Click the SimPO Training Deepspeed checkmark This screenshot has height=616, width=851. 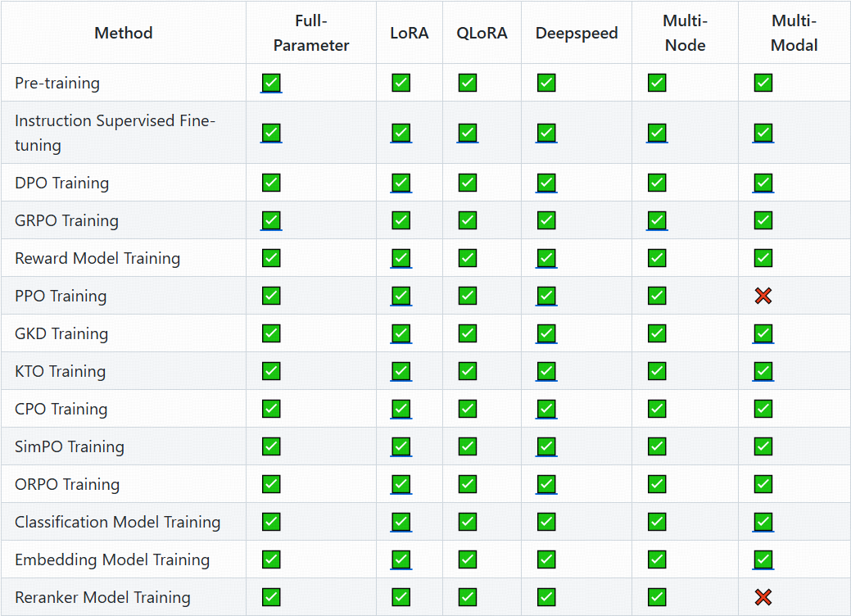546,446
